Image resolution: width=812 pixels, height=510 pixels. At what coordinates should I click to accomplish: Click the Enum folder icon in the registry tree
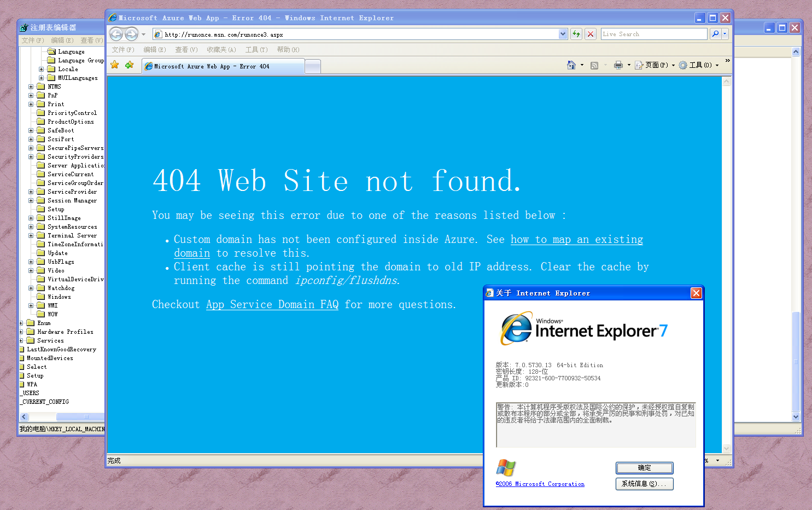click(x=31, y=323)
